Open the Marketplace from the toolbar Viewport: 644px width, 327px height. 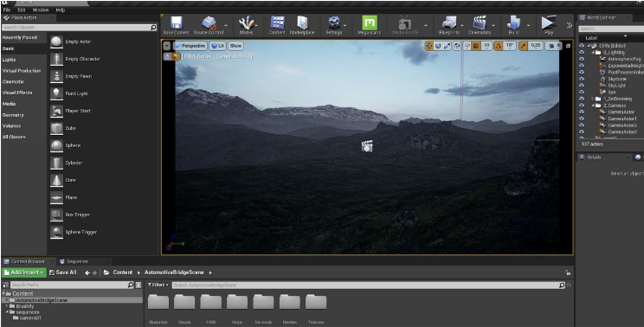(x=302, y=23)
